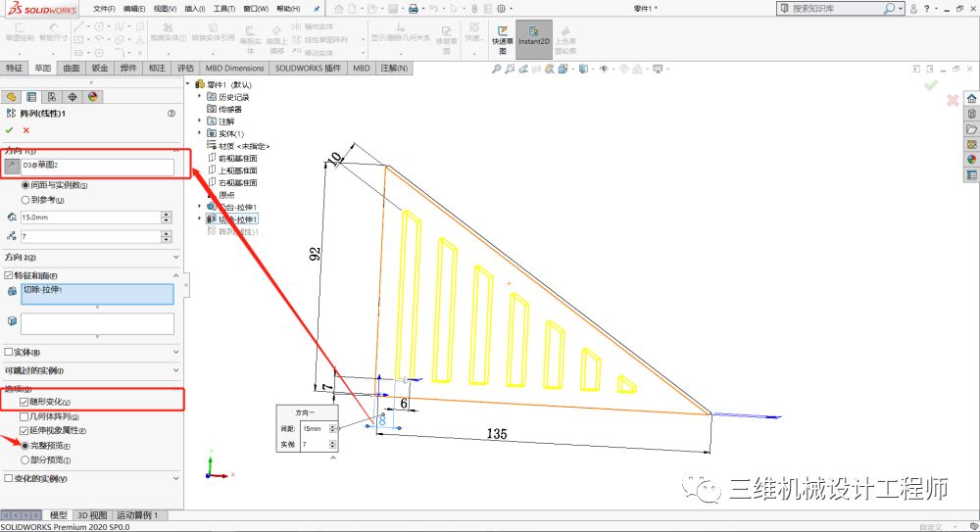Image resolution: width=980 pixels, height=532 pixels.
Task: Switch to the 特征 ribbon tab
Action: 15,69
